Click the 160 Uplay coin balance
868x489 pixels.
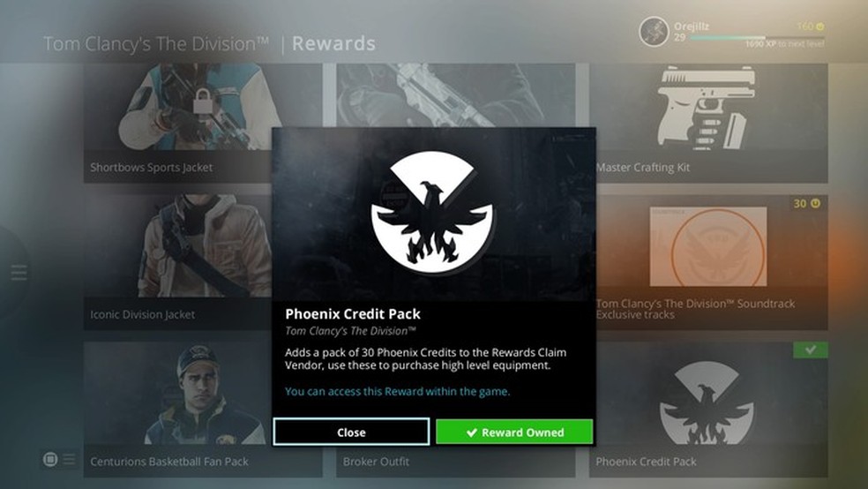tap(811, 26)
